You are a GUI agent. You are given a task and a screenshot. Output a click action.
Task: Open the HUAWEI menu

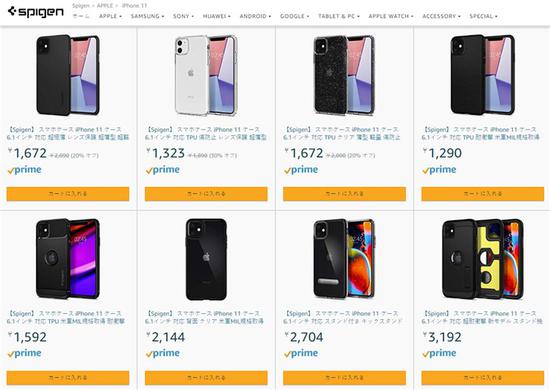[216, 16]
